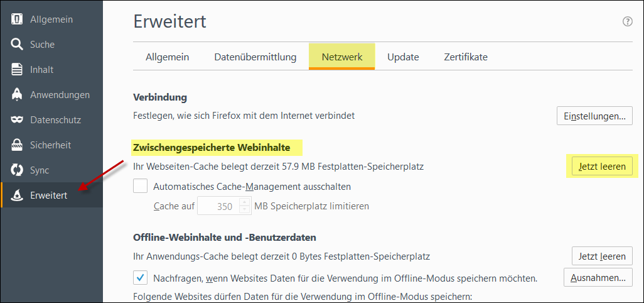This screenshot has width=644, height=303.
Task: Click the Inhalt document icon
Action: pos(17,70)
